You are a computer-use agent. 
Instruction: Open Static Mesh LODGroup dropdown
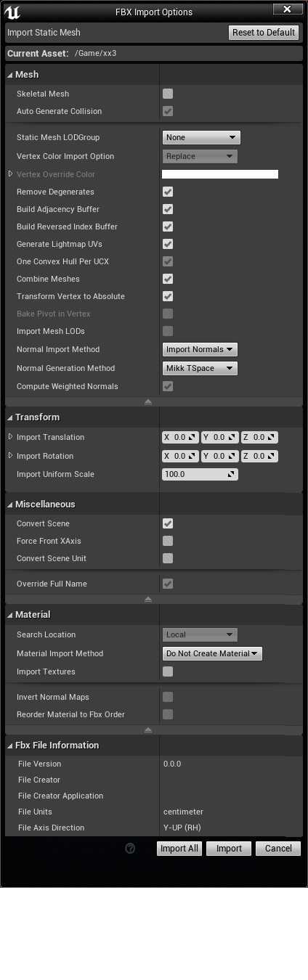[x=201, y=137]
